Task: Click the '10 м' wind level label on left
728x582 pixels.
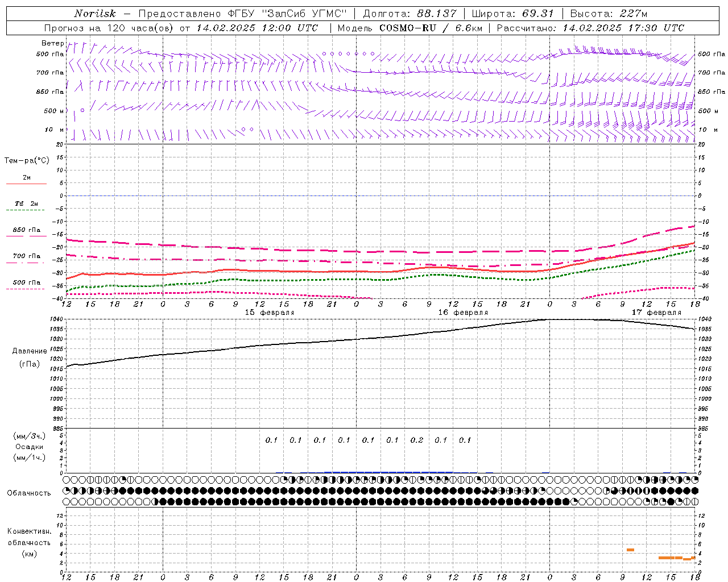Action: (x=55, y=130)
